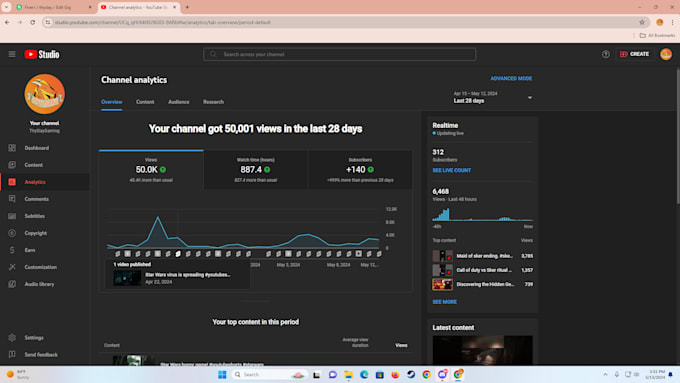Expand the Last 28 days date range dropdown
This screenshot has width=680, height=383.
tap(493, 98)
